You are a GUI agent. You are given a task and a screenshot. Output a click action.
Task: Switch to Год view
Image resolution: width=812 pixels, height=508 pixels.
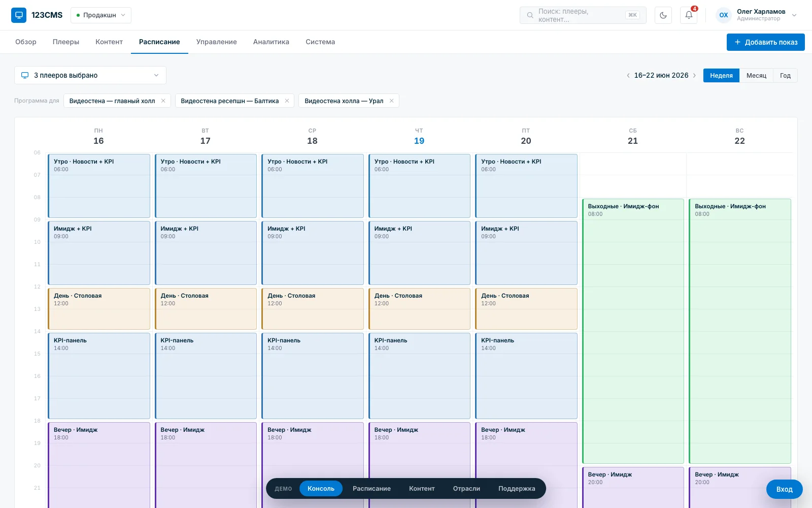[785, 75]
